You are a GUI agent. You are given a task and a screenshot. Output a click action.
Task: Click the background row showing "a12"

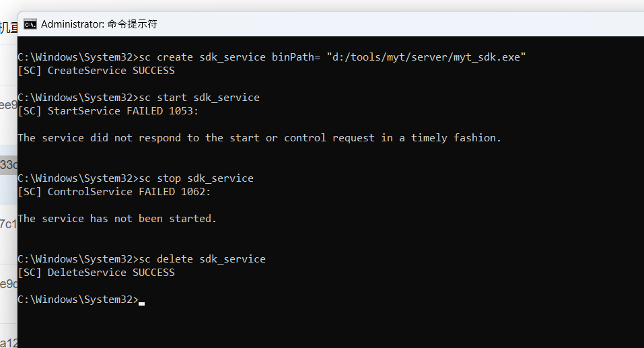pos(8,343)
